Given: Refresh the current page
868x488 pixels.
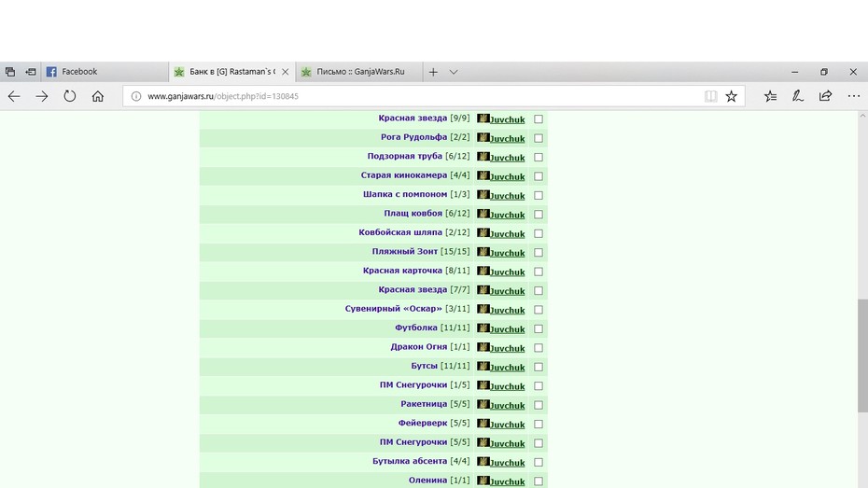Looking at the screenshot, I should pyautogui.click(x=70, y=96).
